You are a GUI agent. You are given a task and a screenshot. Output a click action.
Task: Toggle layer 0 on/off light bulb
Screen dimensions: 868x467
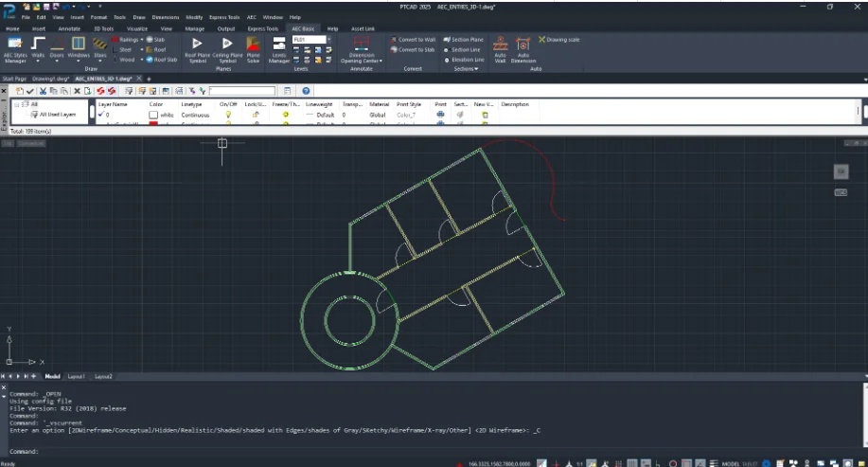(x=228, y=115)
